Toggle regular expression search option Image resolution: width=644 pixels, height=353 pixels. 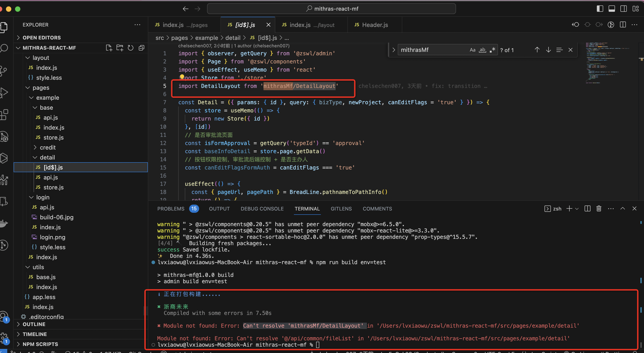(492, 50)
